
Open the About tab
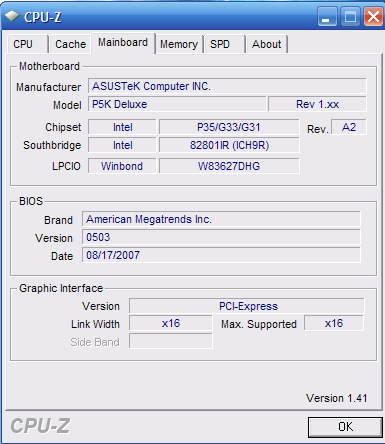point(267,44)
